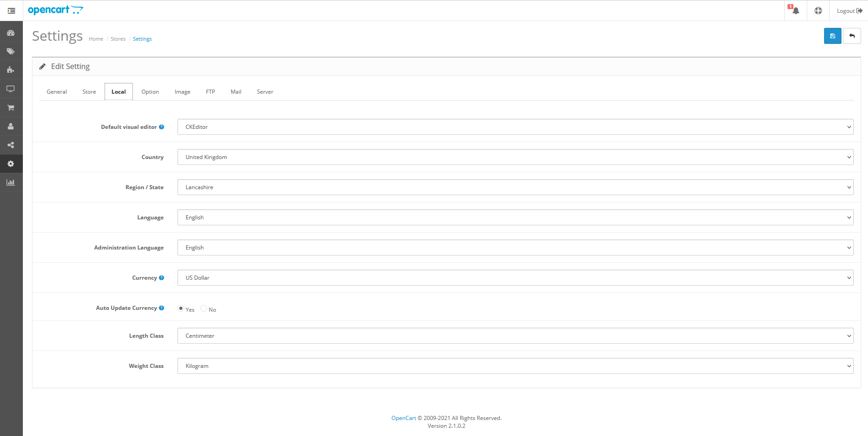Open Customers via the person icon

pos(11,126)
